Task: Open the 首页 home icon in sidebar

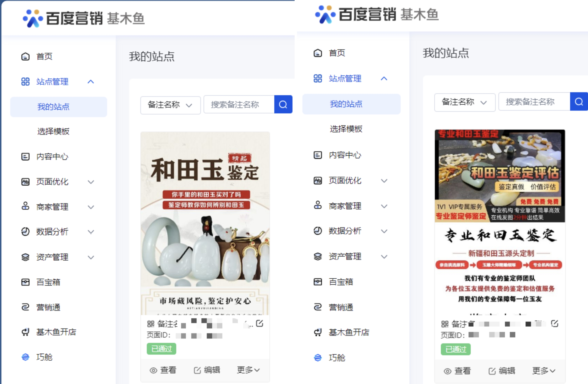Action: click(25, 56)
